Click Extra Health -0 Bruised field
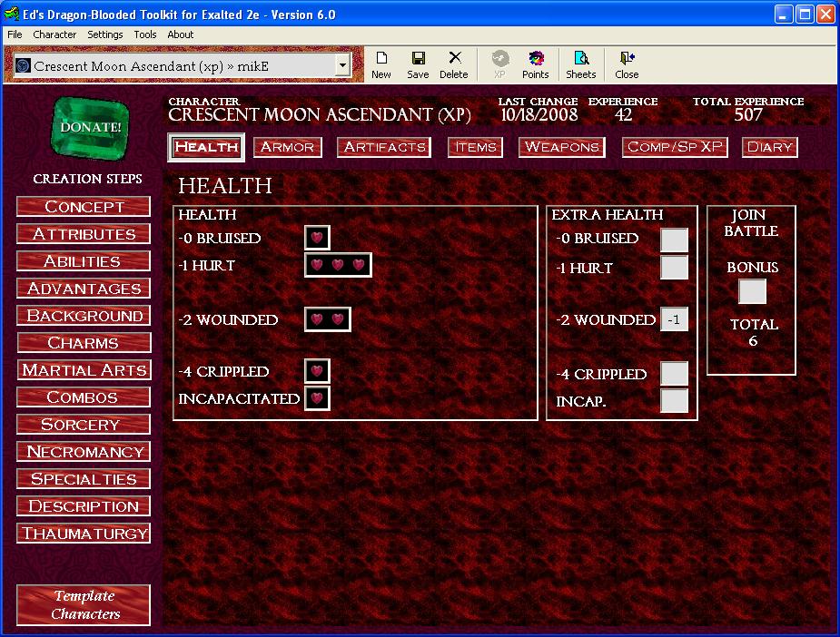Screen dimensions: 840x637 pyautogui.click(x=674, y=240)
